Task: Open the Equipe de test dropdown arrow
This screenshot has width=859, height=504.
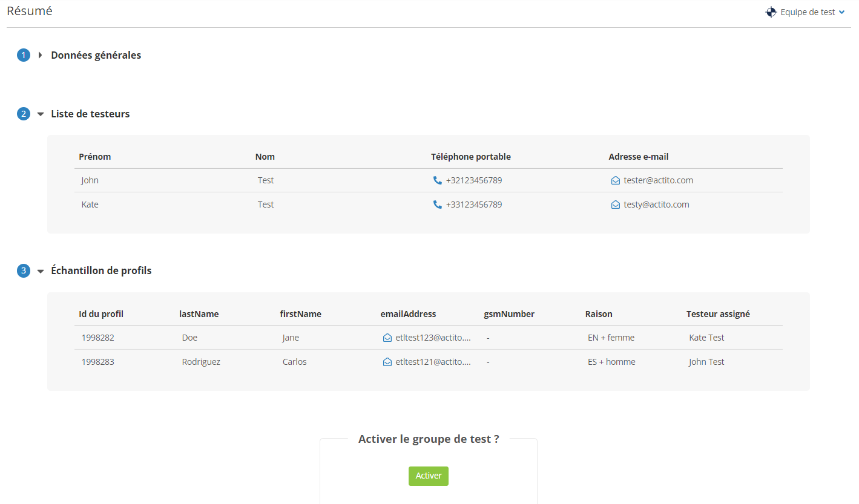Action: [x=842, y=12]
